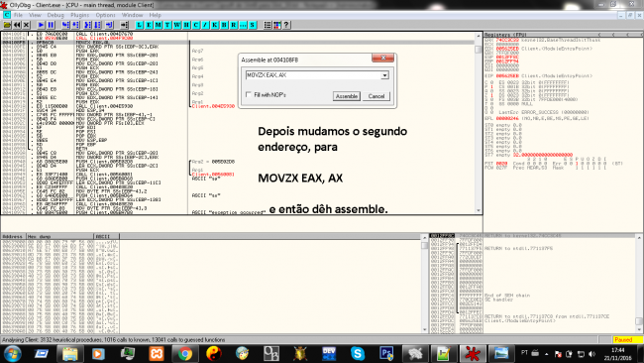Screen dimensions: 644x363
Task: Enable the Fill with NOPs checkbox
Action: coord(248,94)
